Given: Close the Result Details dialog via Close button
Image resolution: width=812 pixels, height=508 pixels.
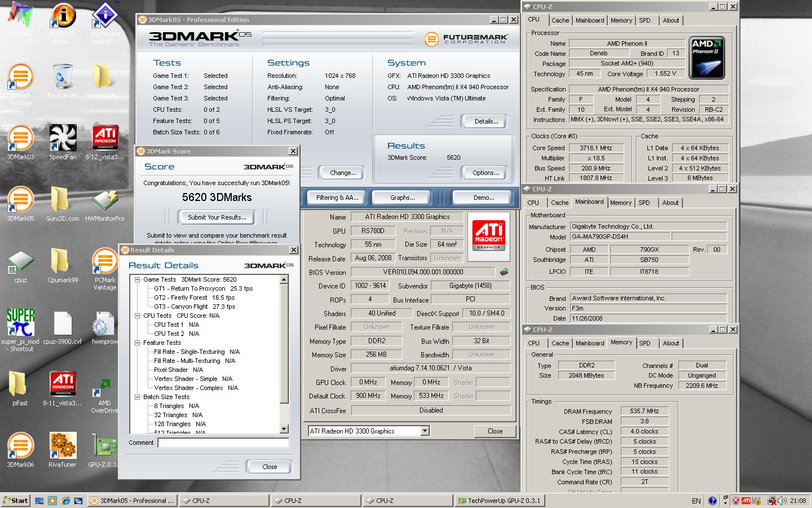Looking at the screenshot, I should click(270, 467).
